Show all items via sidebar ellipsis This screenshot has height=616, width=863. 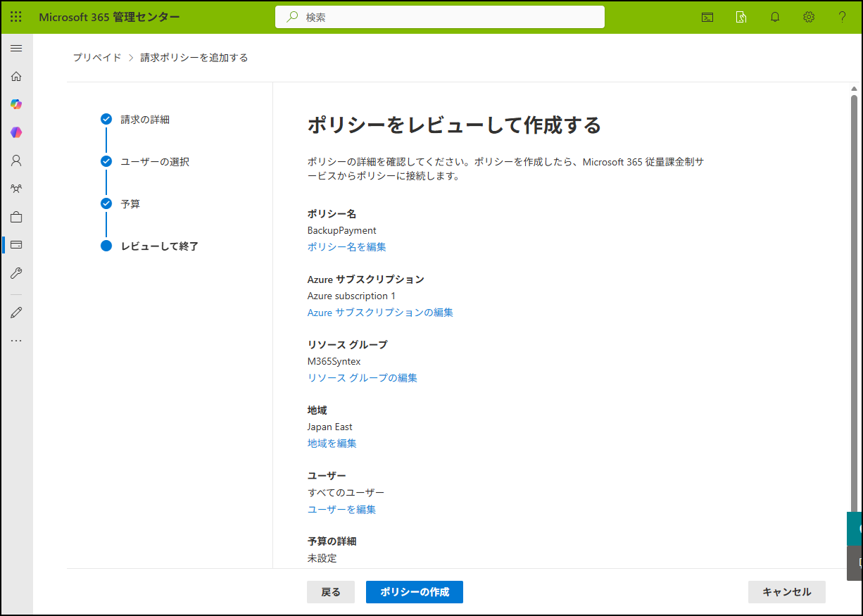click(16, 341)
